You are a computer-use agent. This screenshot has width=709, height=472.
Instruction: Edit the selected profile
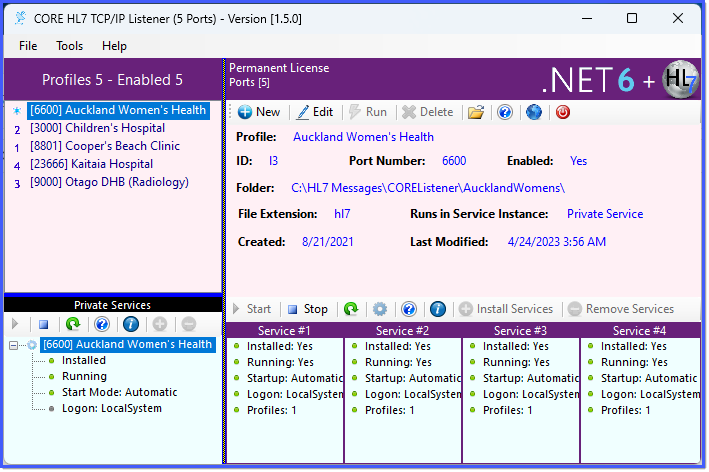(x=315, y=112)
